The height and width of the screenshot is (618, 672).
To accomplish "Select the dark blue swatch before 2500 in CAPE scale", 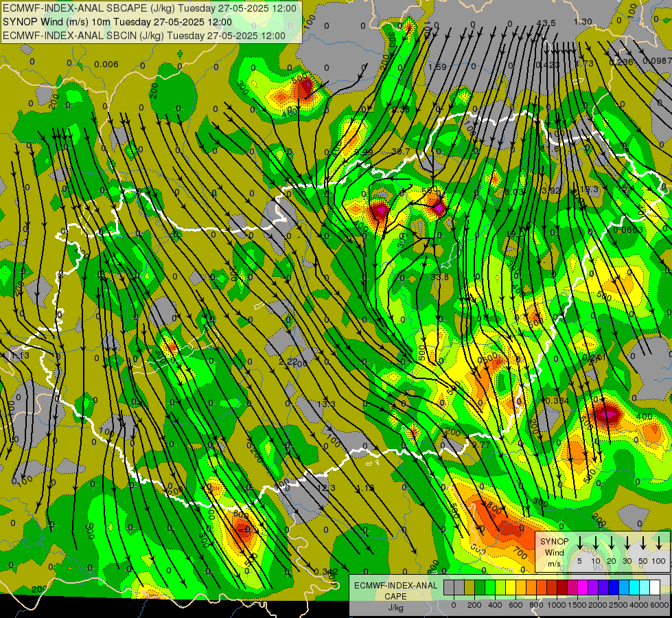I will (x=614, y=587).
